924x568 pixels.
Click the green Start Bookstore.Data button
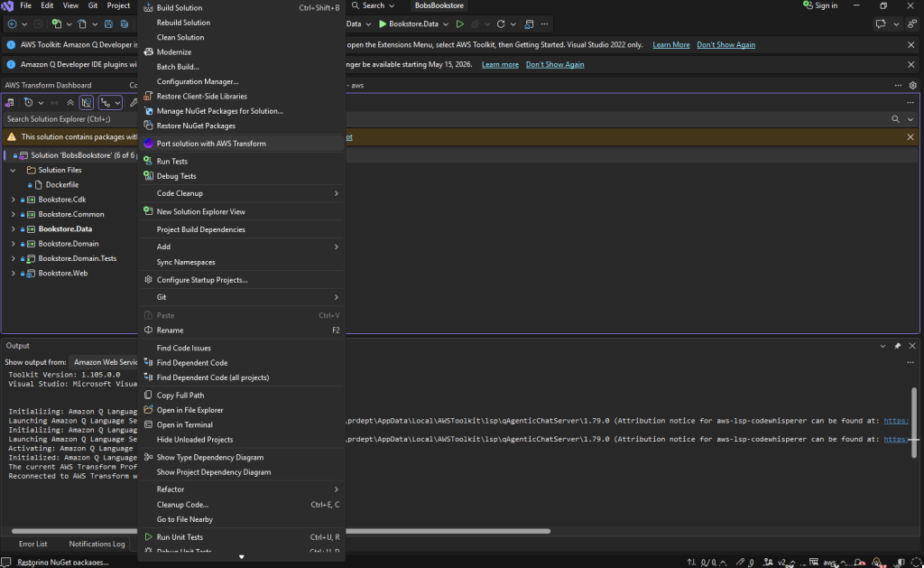[x=409, y=24]
